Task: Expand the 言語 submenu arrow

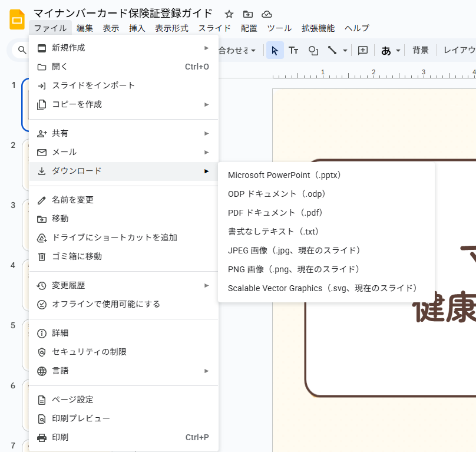Action: tap(206, 371)
